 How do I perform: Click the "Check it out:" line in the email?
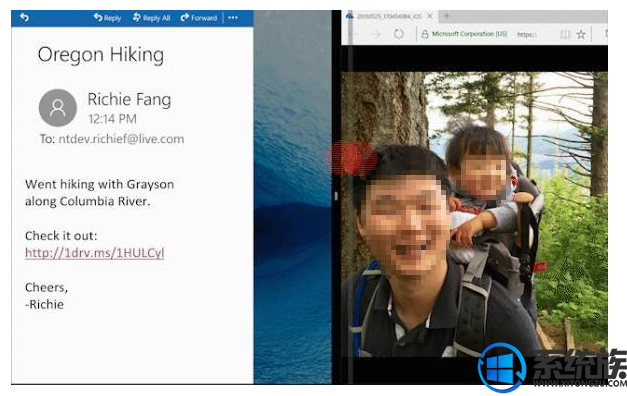(61, 236)
